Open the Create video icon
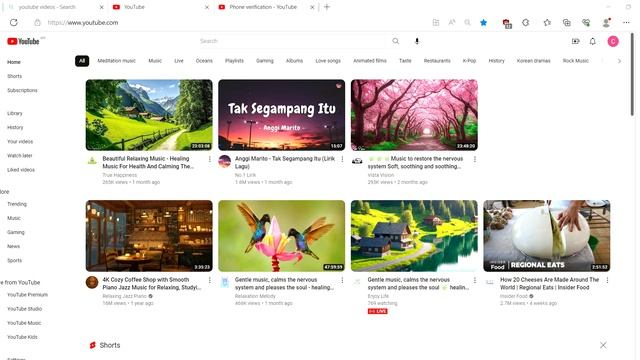The width and height of the screenshot is (640, 360). [x=576, y=41]
